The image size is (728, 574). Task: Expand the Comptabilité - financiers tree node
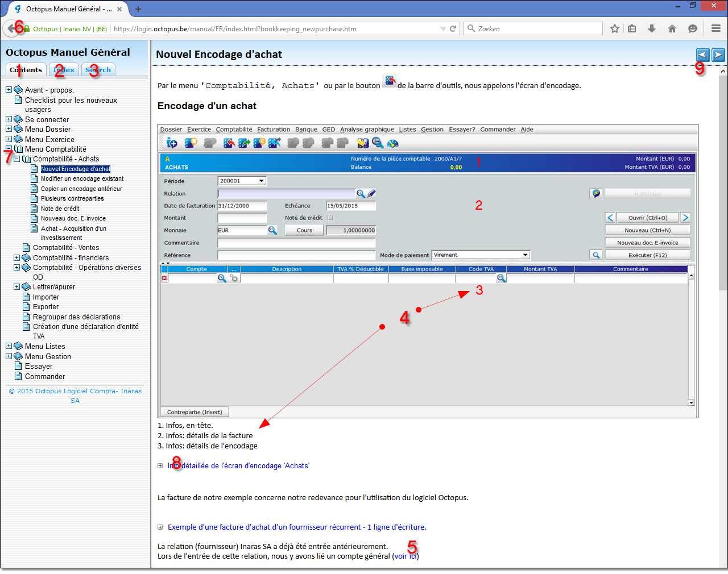(16, 257)
